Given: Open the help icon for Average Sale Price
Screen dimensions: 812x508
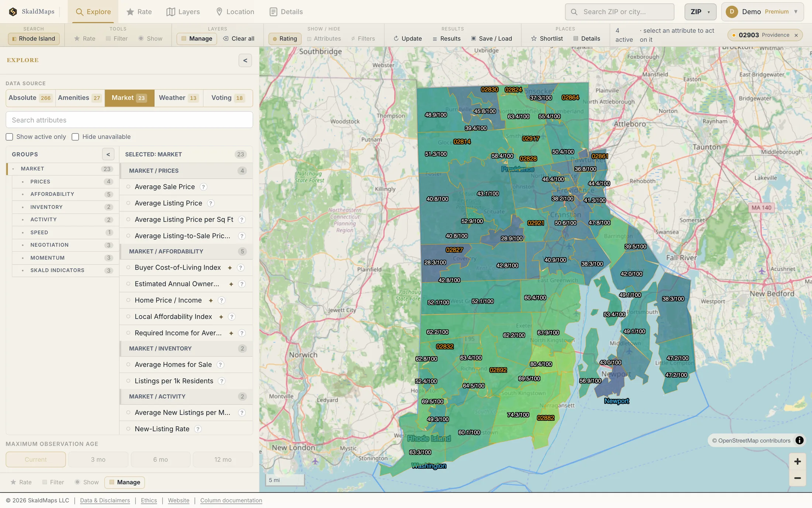Looking at the screenshot, I should (x=203, y=187).
